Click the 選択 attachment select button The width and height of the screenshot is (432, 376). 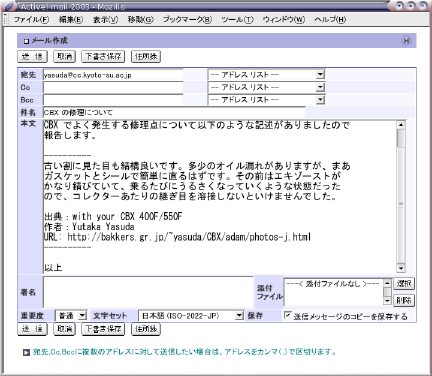[x=404, y=284]
